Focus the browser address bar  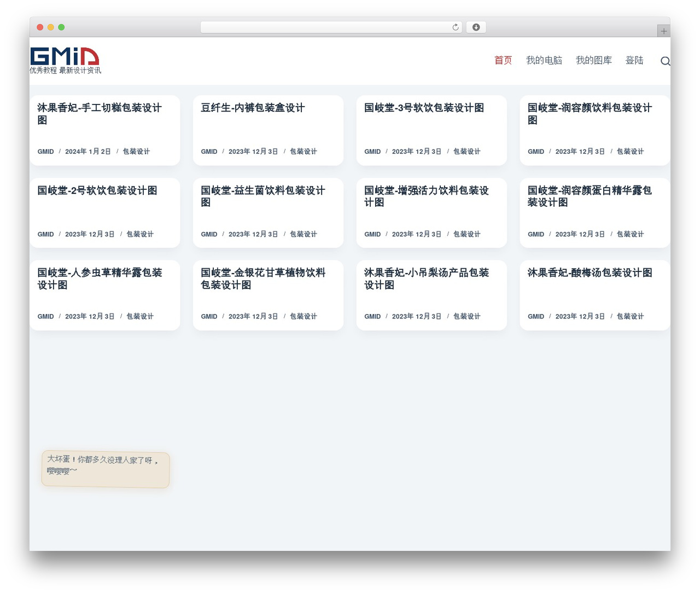click(x=331, y=27)
